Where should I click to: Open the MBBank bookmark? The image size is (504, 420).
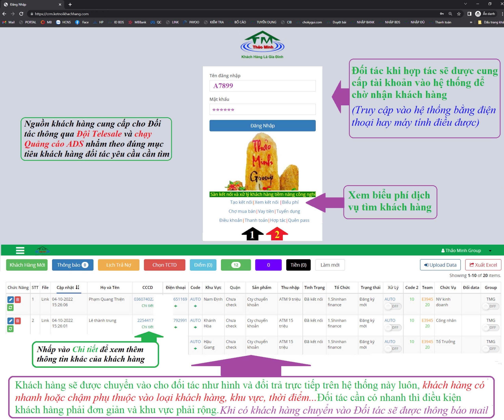click(x=138, y=22)
